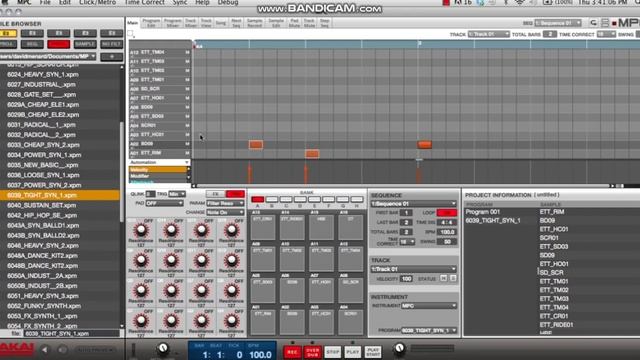The image size is (640, 360).
Task: Open the Click/Metro menu
Action: point(97,2)
